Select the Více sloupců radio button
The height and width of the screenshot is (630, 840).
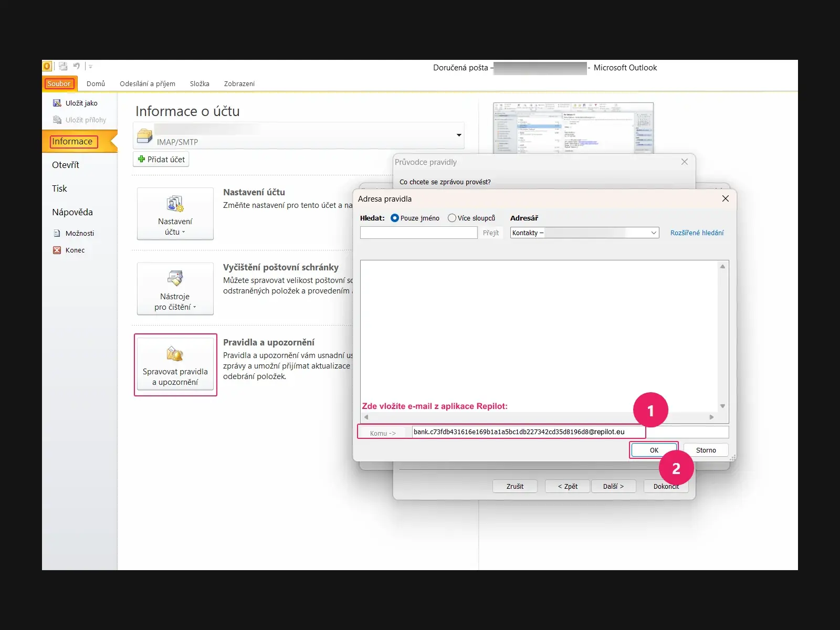point(452,218)
